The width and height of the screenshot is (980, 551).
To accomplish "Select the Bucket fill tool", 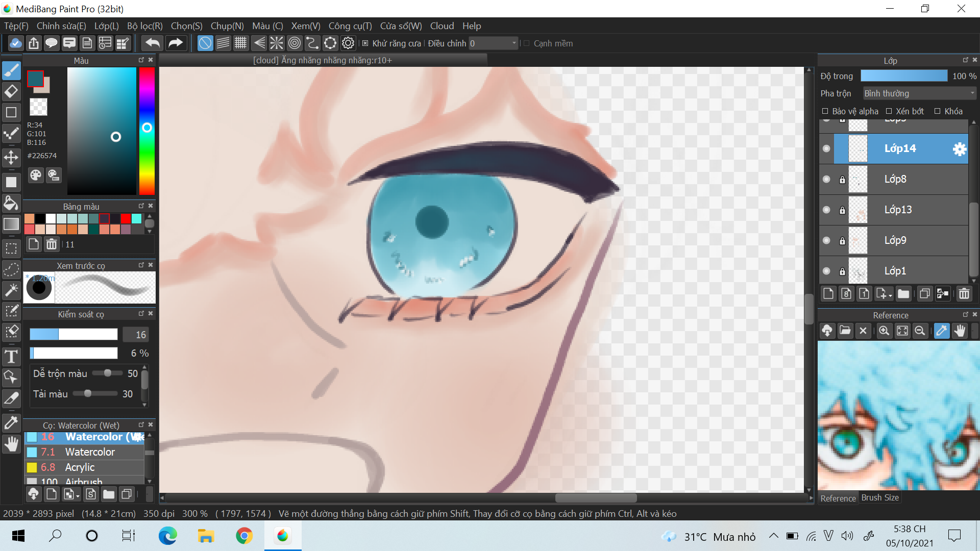I will click(x=11, y=204).
